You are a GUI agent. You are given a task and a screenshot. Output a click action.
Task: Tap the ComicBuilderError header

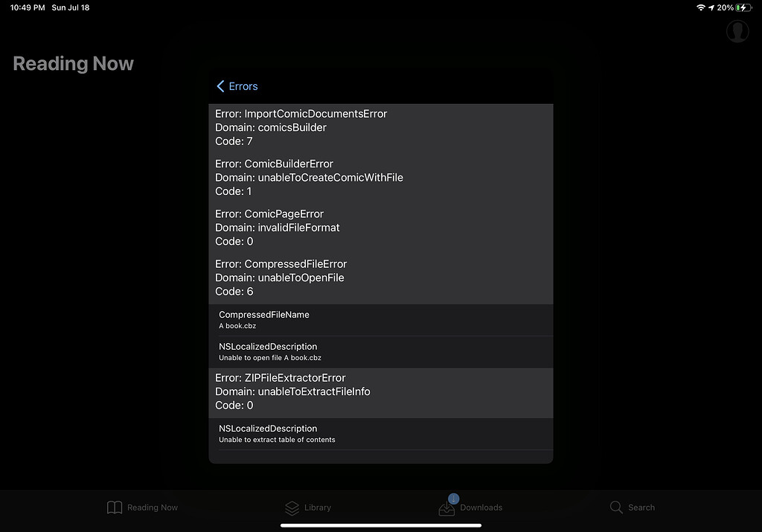[x=274, y=164]
